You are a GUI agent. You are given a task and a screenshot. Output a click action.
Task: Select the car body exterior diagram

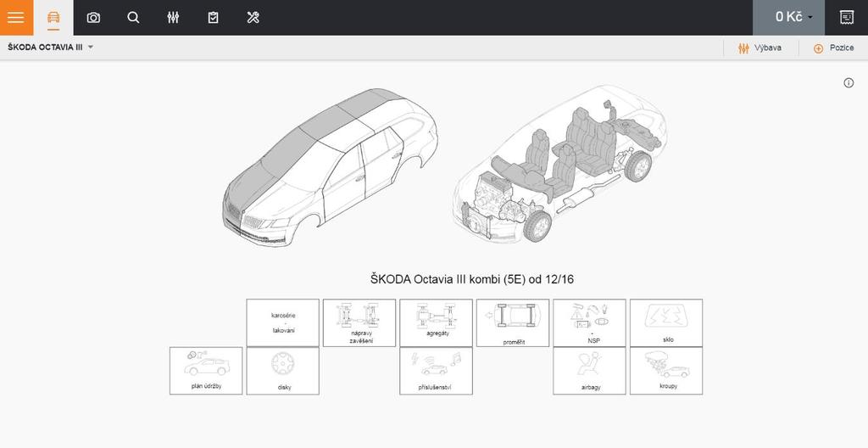point(330,167)
